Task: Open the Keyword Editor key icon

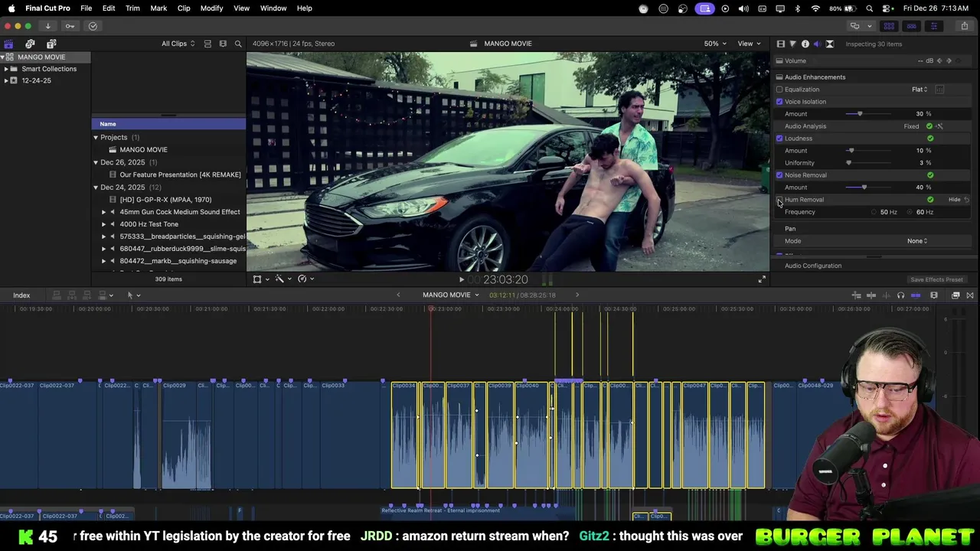Action: point(70,26)
